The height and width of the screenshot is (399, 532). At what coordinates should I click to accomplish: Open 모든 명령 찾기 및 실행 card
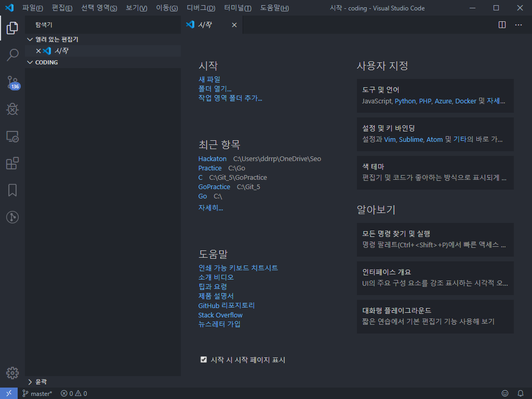pyautogui.click(x=435, y=240)
